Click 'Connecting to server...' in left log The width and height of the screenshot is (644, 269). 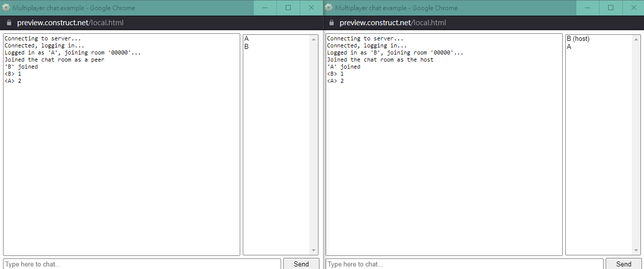pyautogui.click(x=42, y=38)
